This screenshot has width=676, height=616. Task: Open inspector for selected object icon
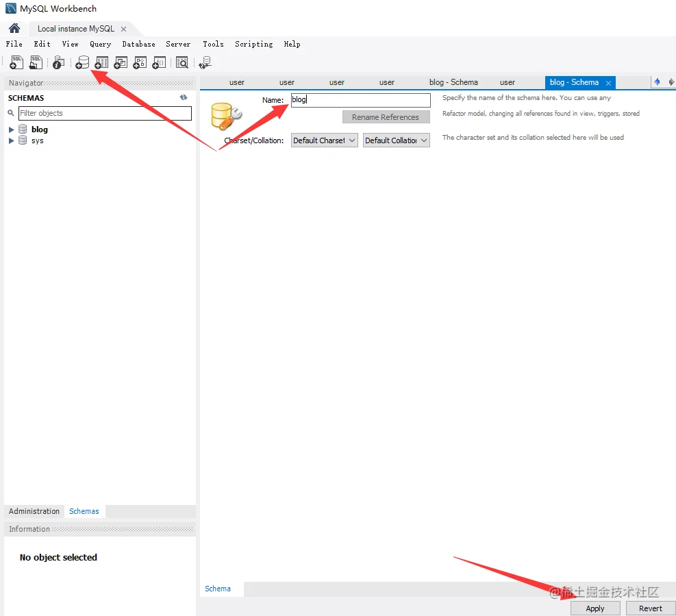click(x=58, y=62)
